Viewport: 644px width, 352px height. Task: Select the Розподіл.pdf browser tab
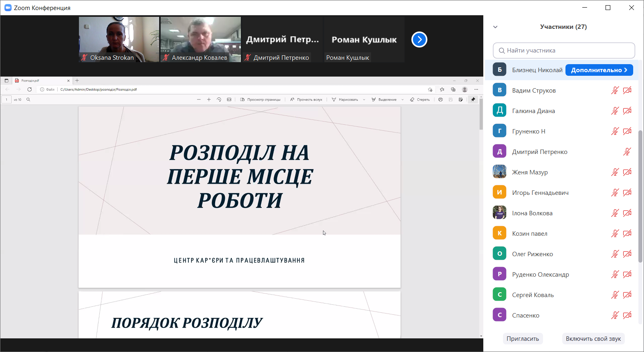pos(40,81)
